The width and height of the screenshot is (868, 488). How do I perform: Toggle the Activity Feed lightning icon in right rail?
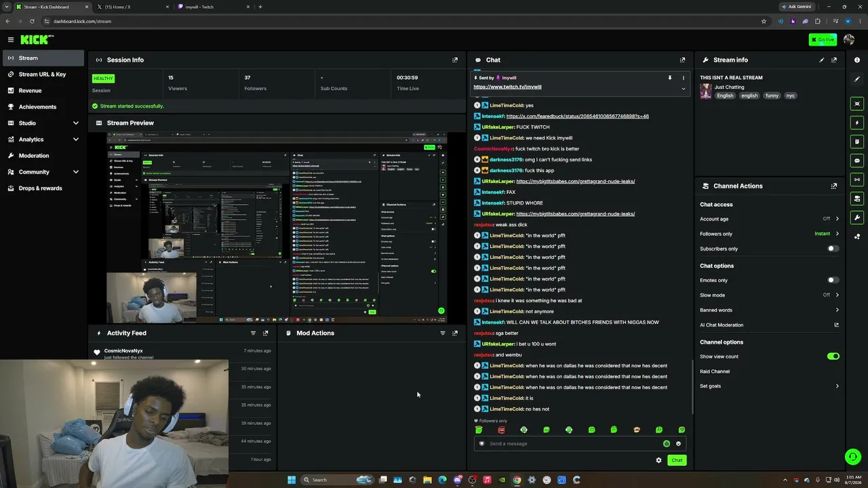[857, 123]
